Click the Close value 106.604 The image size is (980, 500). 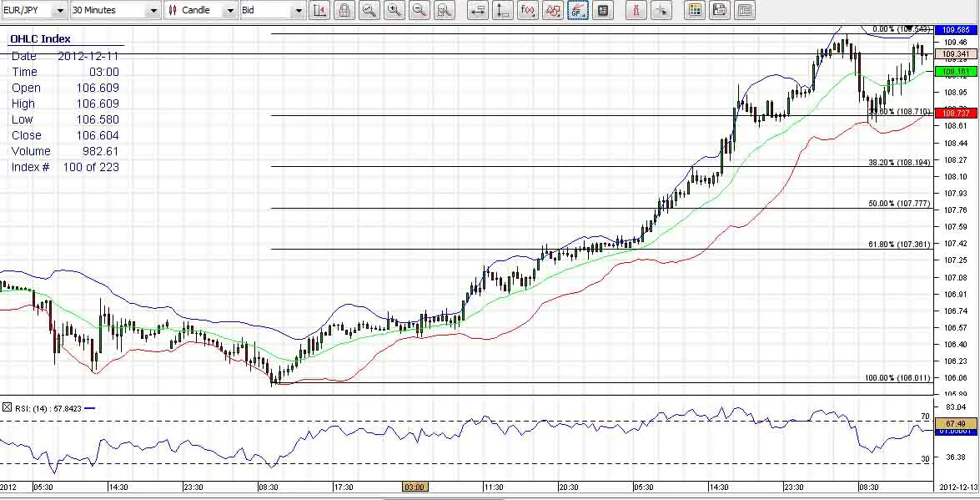98,135
